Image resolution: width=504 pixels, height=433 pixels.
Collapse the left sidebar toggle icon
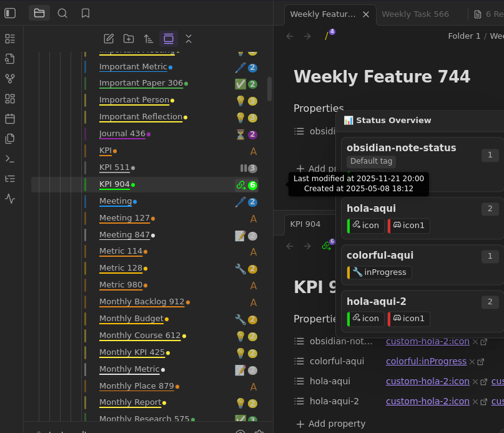pos(10,13)
